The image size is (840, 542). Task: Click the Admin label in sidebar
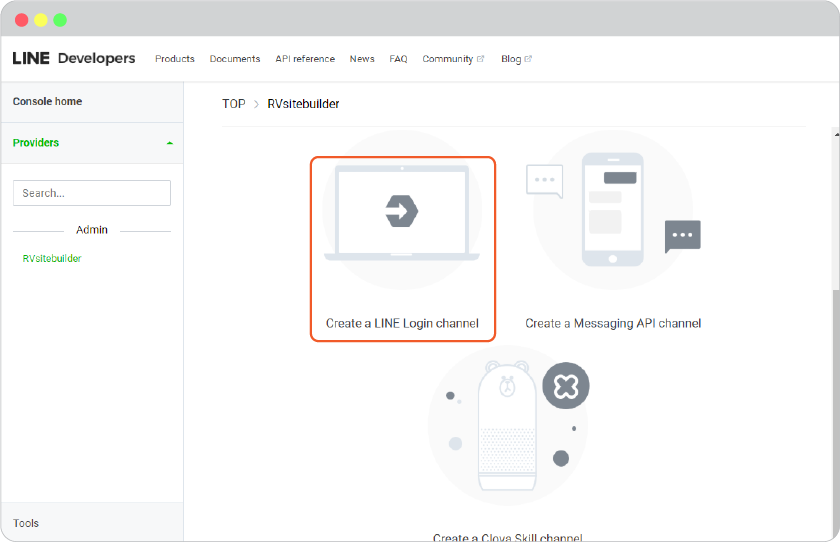[x=92, y=230]
